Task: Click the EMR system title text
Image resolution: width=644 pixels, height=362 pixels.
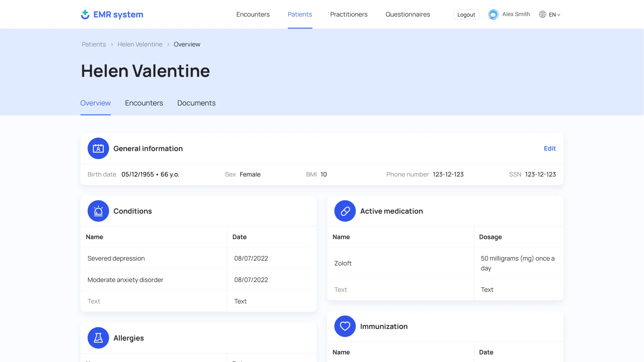Action: click(x=118, y=15)
